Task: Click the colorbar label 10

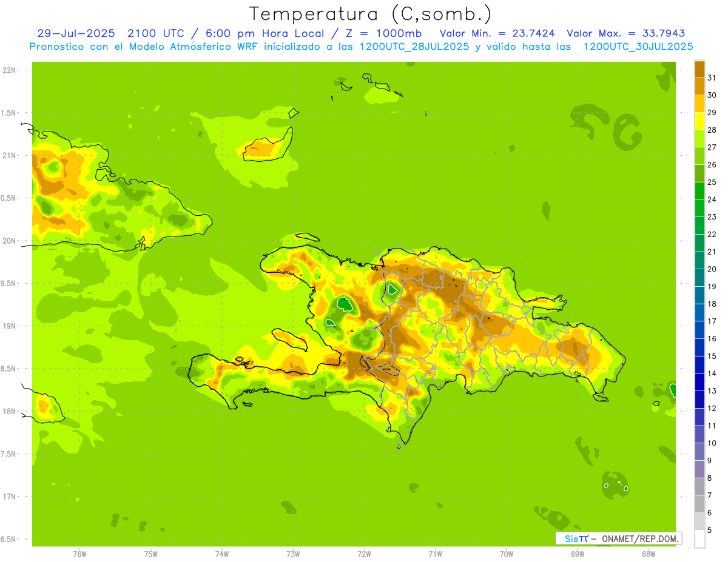Action: coord(712,443)
